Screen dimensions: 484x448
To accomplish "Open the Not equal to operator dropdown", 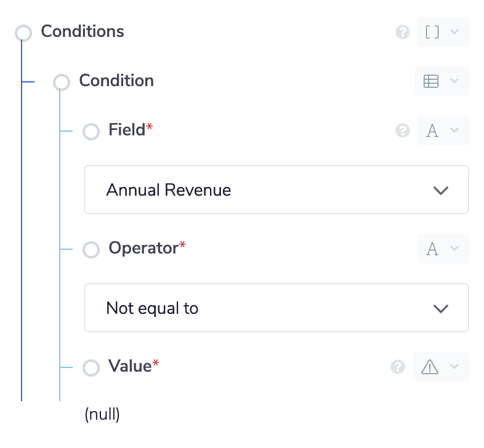I will pyautogui.click(x=276, y=308).
